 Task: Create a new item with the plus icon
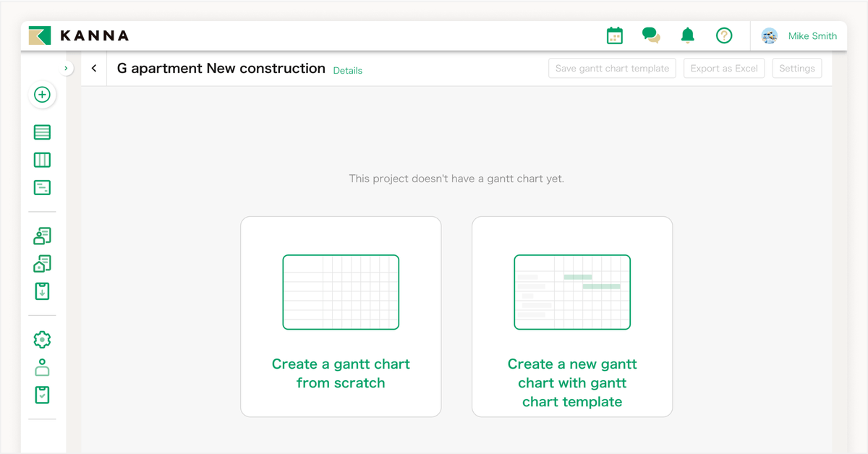(x=42, y=95)
